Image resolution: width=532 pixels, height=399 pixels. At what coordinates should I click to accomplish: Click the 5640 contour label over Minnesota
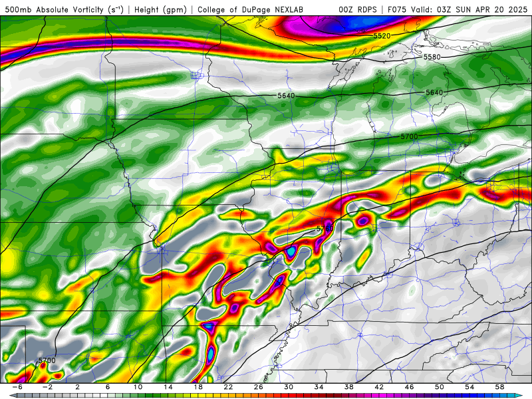tap(287, 96)
